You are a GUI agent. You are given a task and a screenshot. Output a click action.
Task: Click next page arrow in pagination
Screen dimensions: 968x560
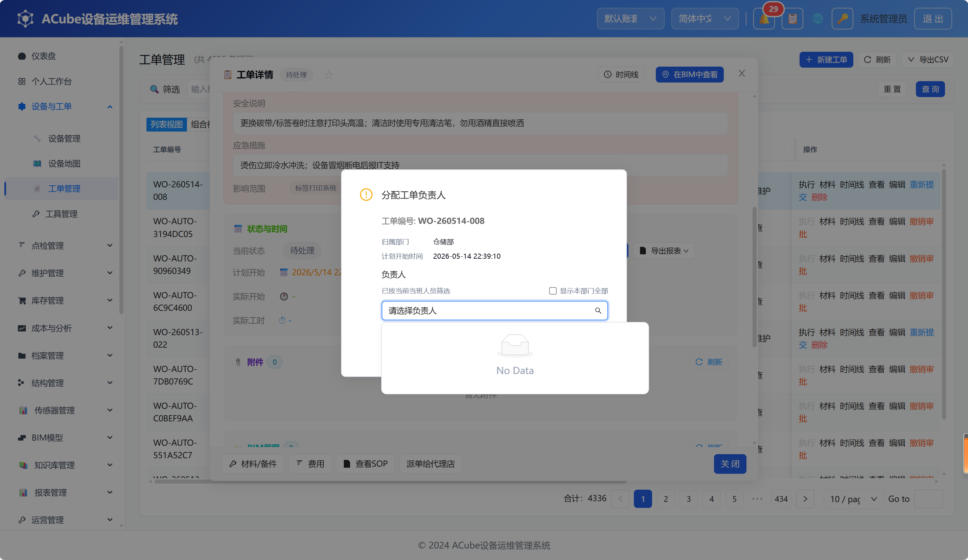[x=805, y=499]
